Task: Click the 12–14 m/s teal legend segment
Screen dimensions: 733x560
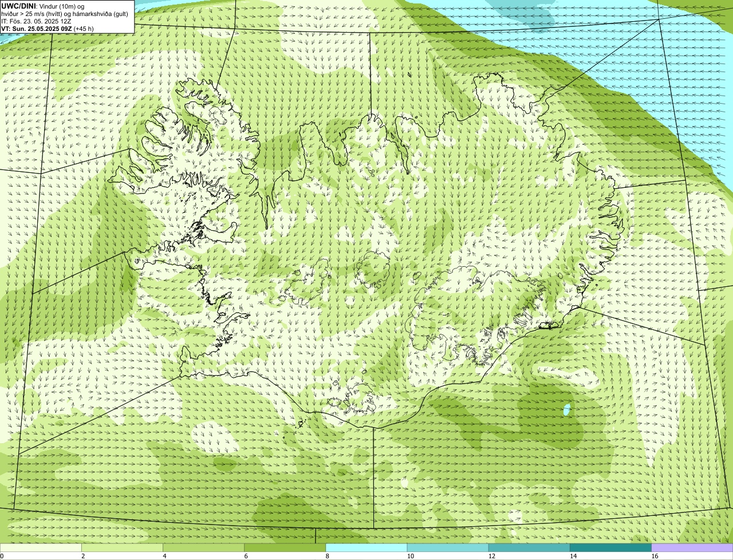Action: 530,548
